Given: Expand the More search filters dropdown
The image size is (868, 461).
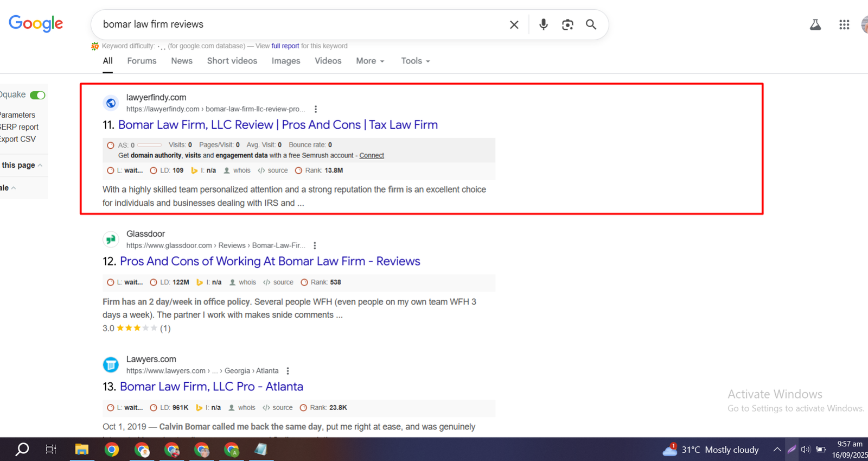Looking at the screenshot, I should tap(370, 61).
